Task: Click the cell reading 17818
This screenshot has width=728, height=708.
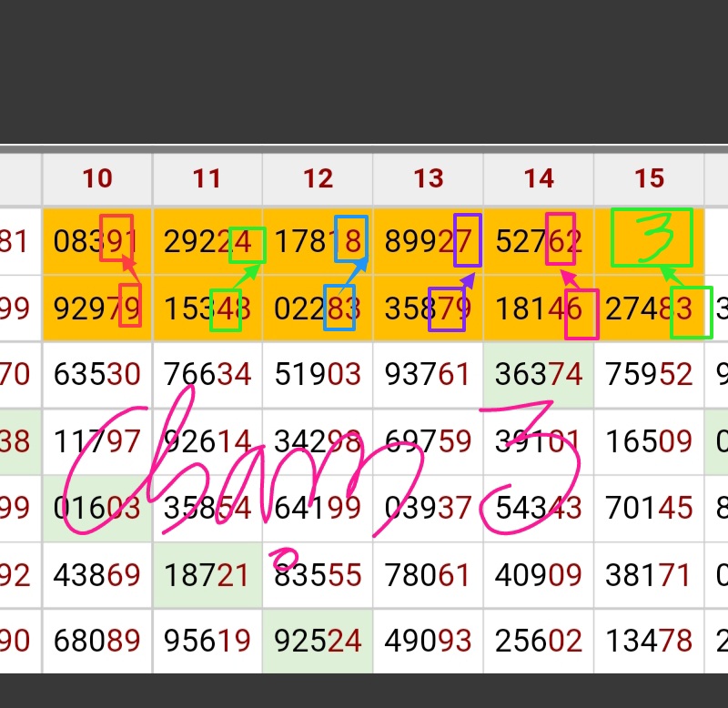Action: [318, 242]
